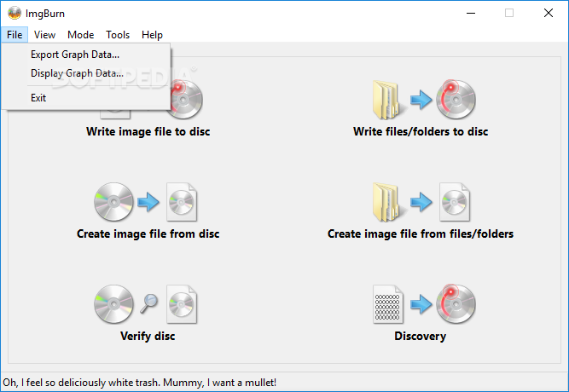The width and height of the screenshot is (569, 392).
Task: Select Verify disc mode
Action: coord(148,336)
